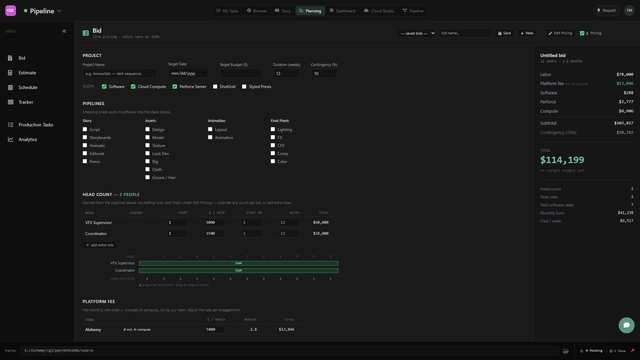640x360 pixels.
Task: Open the date picker calendar icon
Action: pos(203,73)
